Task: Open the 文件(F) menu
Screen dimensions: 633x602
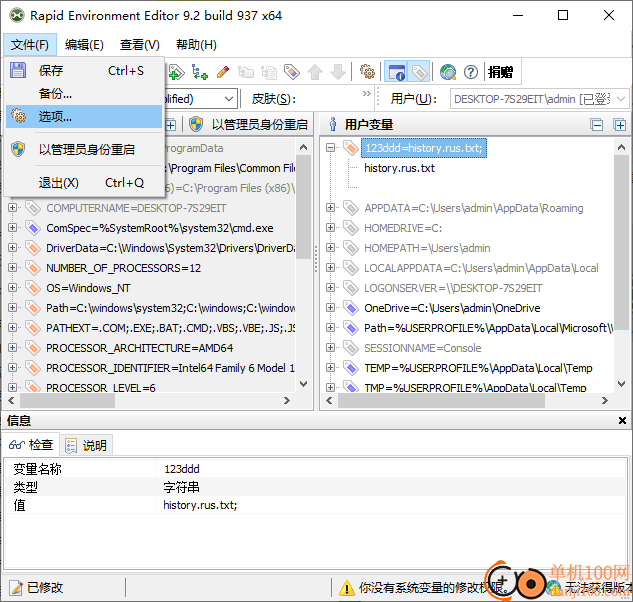Action: (x=30, y=44)
